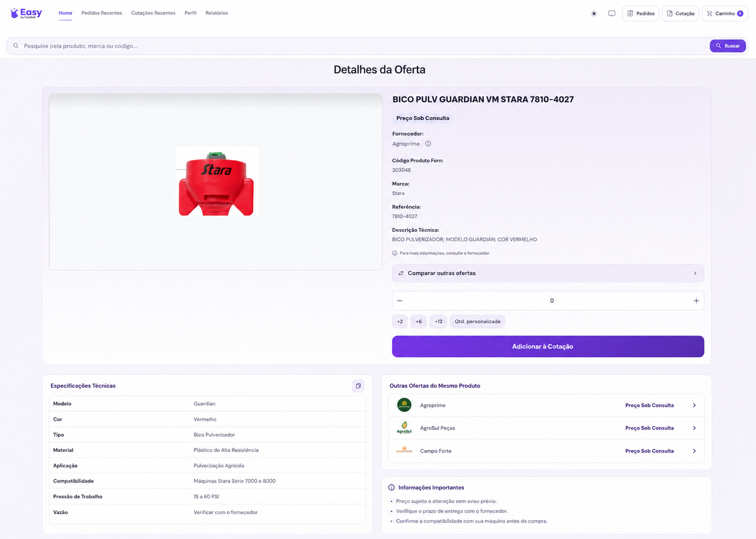Open Relatórios in the top navigation
This screenshot has height=539, width=756.
coord(217,13)
